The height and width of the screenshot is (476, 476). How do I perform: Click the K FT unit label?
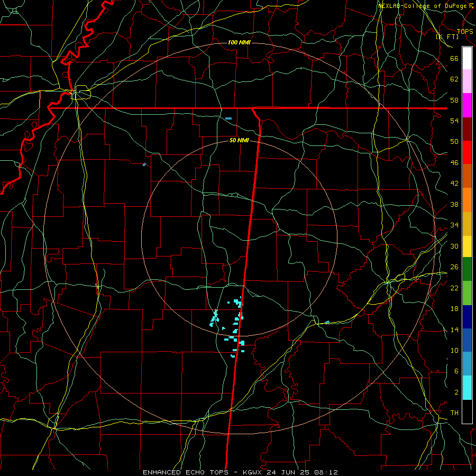[x=447, y=37]
